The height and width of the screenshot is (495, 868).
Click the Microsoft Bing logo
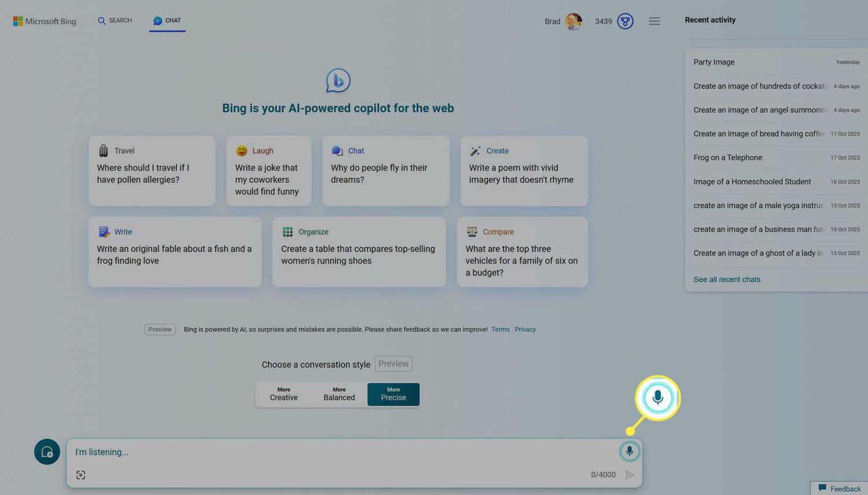click(45, 21)
